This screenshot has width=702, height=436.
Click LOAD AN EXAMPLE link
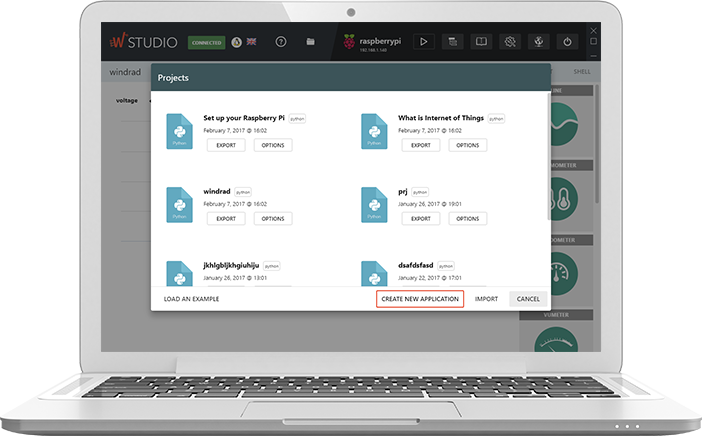(192, 299)
